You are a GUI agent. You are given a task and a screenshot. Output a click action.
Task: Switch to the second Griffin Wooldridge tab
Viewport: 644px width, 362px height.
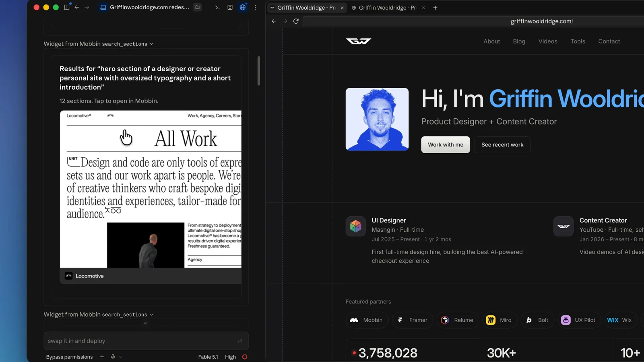point(387,8)
